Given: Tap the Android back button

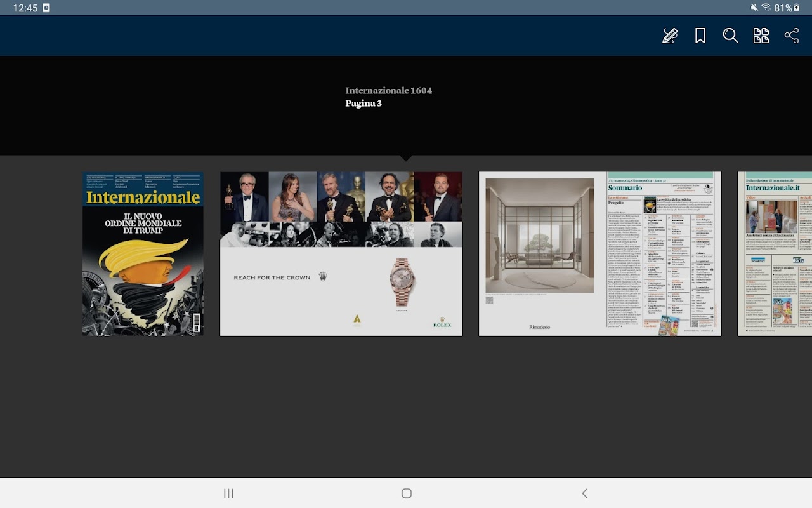Looking at the screenshot, I should pos(585,493).
